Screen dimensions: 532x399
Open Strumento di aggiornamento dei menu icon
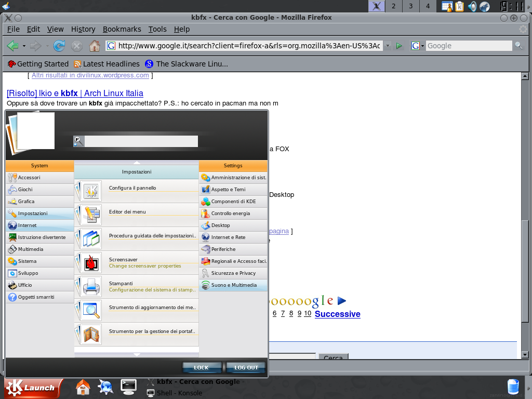91,311
